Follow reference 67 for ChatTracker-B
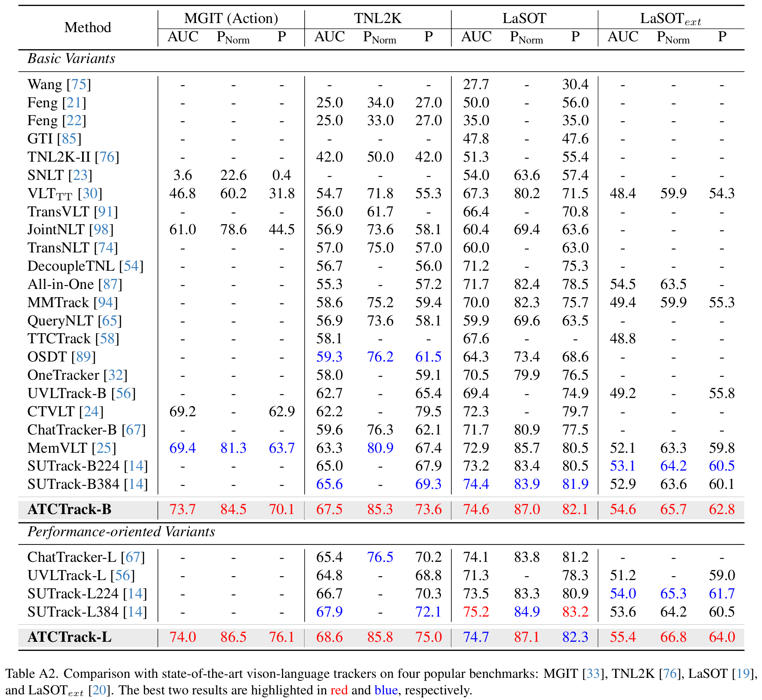762x700 pixels. [133, 430]
